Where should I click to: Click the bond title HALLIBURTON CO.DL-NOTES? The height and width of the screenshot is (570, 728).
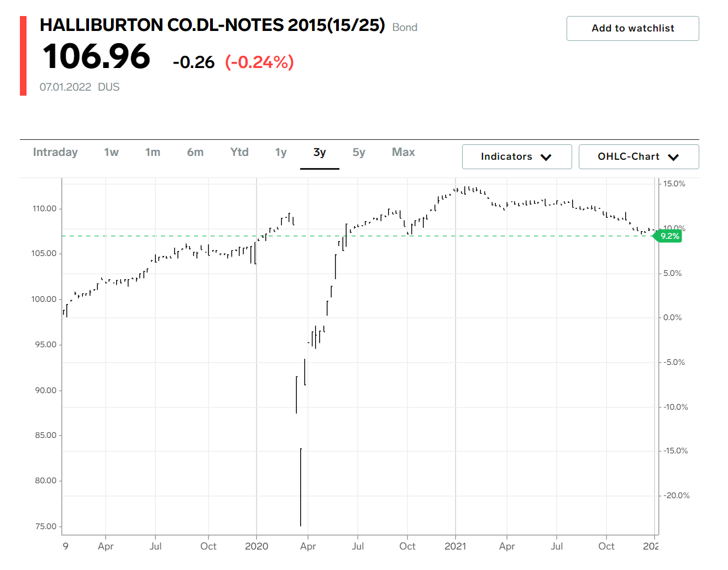(212, 25)
